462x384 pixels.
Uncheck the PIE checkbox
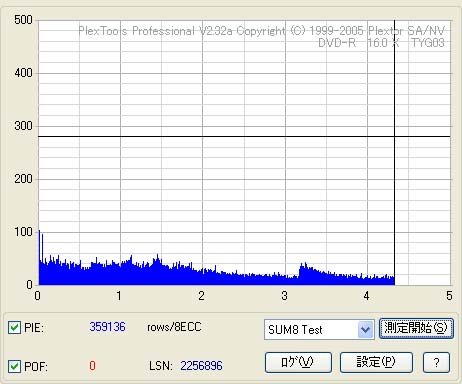tap(14, 327)
